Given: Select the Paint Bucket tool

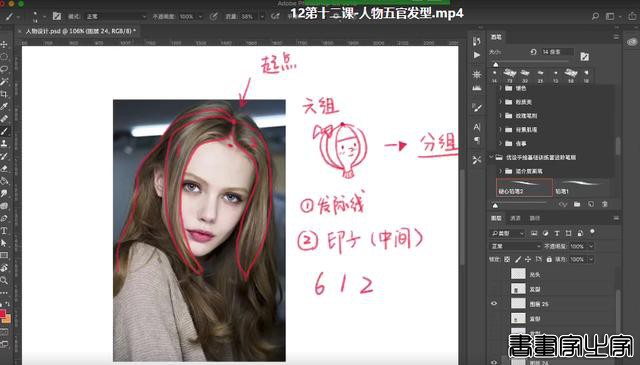Looking at the screenshot, I should (4, 181).
